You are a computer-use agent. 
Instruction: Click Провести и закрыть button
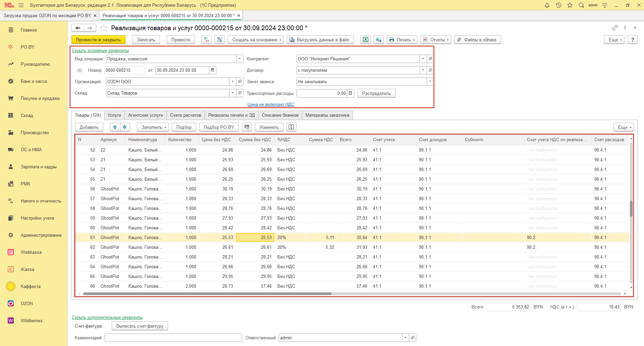coord(98,40)
